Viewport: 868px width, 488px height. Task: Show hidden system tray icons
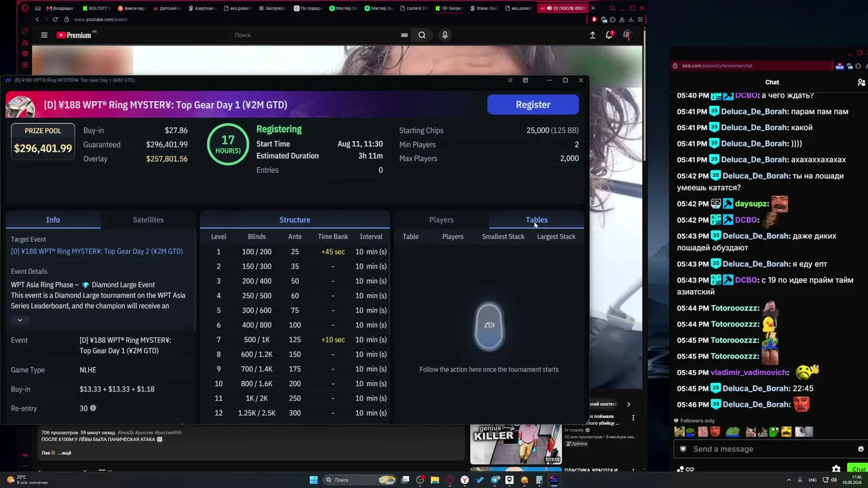(x=790, y=480)
